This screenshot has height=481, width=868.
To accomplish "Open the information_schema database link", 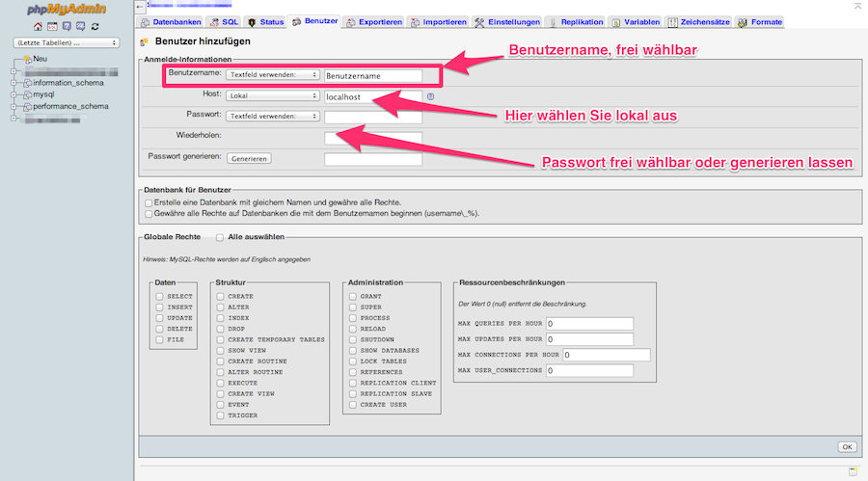I will click(x=68, y=83).
